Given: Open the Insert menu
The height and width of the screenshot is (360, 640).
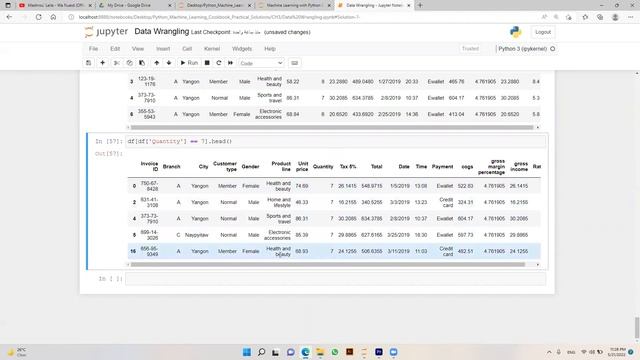Looking at the screenshot, I should [163, 49].
